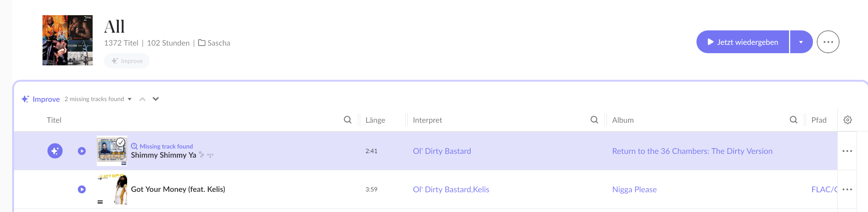Click the Länge column header
The width and height of the screenshot is (868, 212).
375,120
